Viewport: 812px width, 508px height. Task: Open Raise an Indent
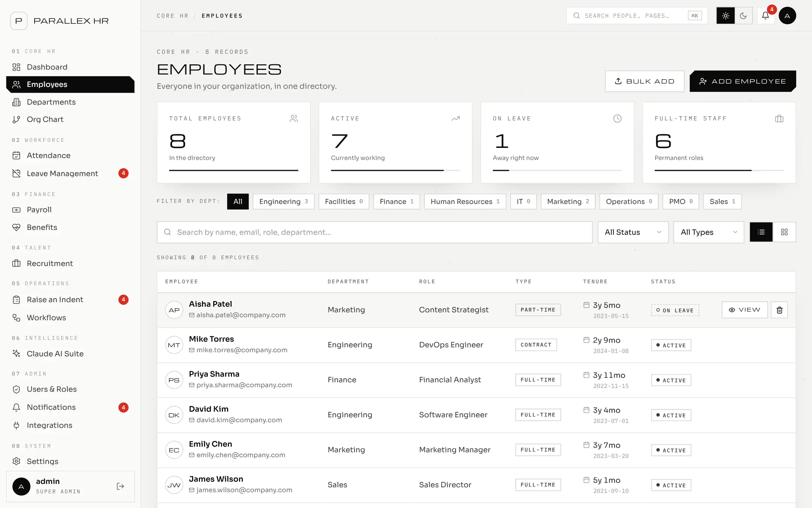(x=70, y=300)
